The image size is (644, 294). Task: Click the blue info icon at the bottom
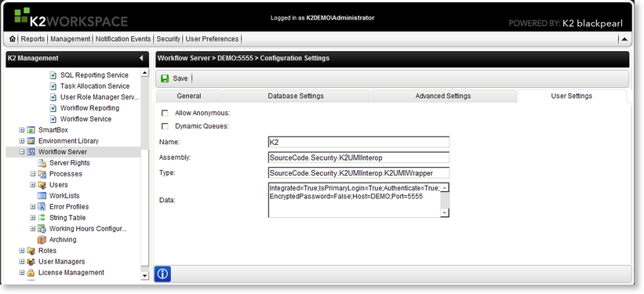click(x=162, y=274)
